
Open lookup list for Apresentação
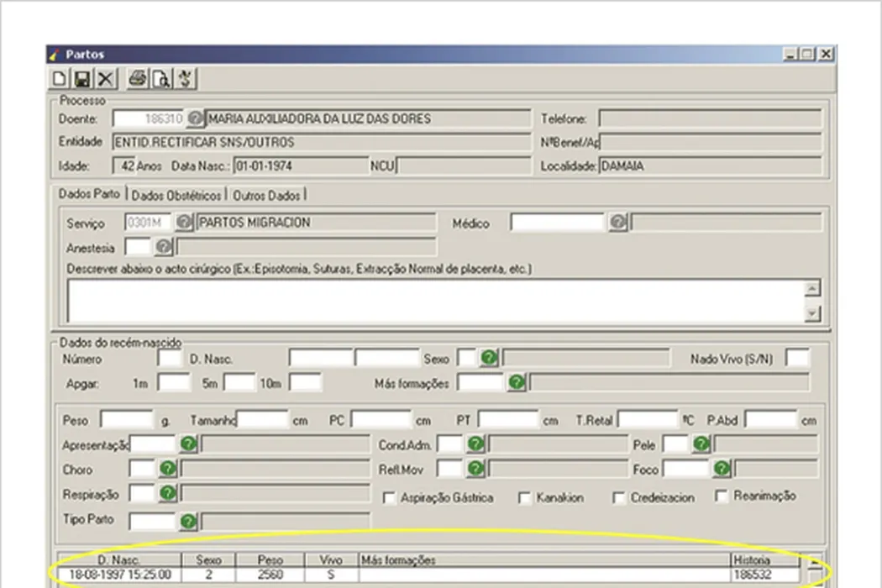point(188,444)
